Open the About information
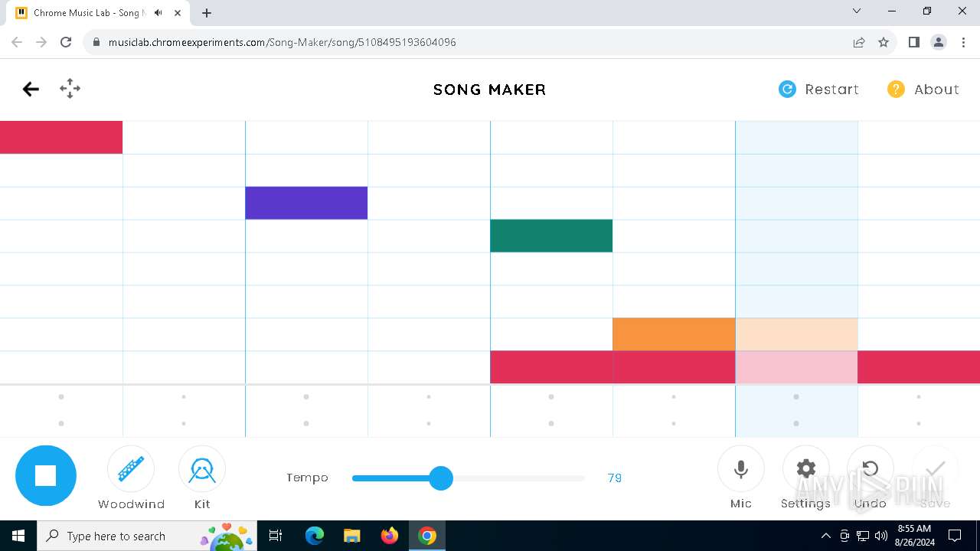Image resolution: width=980 pixels, height=551 pixels. coord(923,90)
